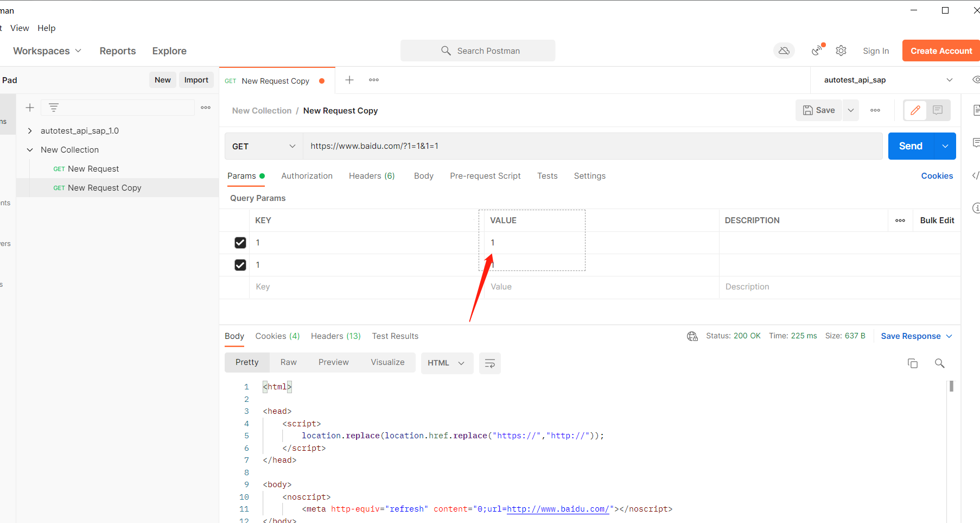Open the code snippet icon in right sidebar

pyautogui.click(x=976, y=175)
